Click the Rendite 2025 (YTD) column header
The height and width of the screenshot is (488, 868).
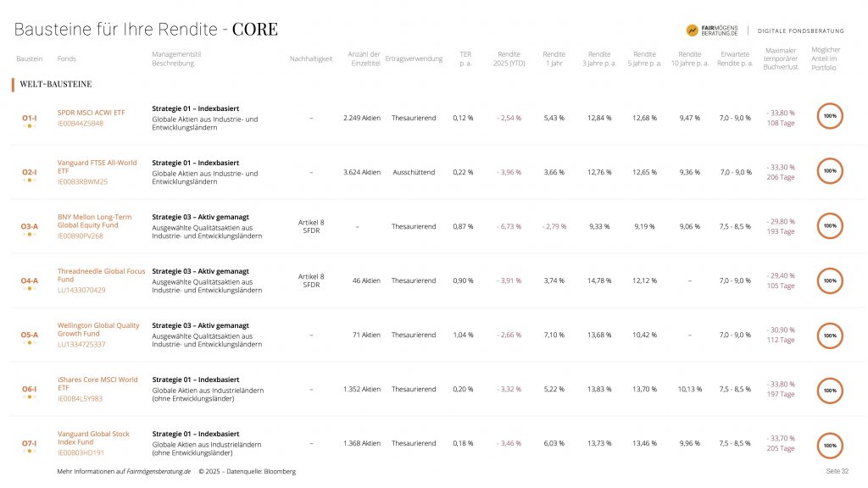pyautogui.click(x=509, y=58)
